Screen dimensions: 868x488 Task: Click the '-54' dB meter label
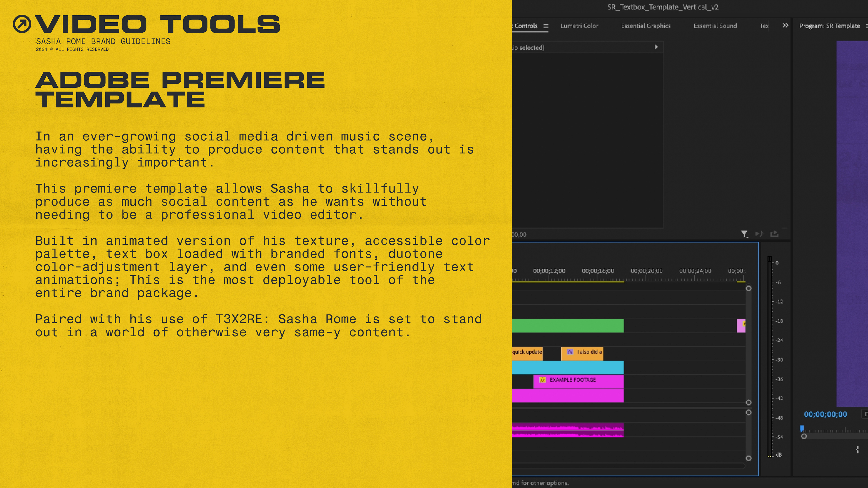(779, 437)
